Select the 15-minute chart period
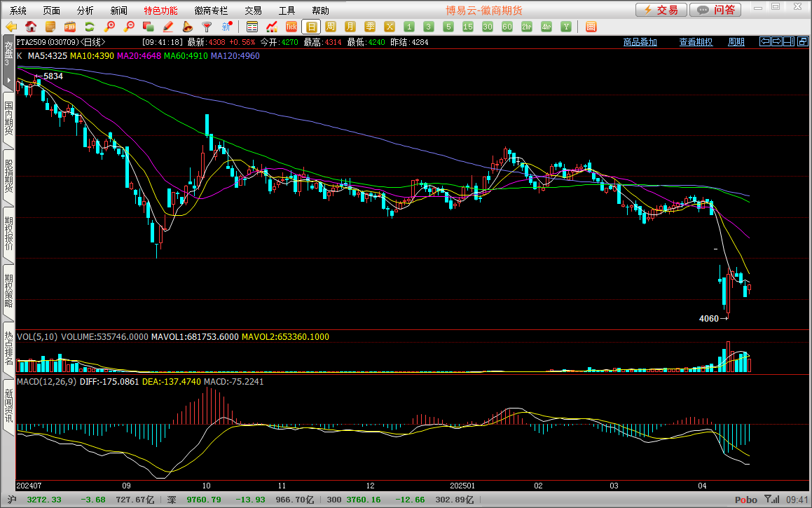 (468, 27)
